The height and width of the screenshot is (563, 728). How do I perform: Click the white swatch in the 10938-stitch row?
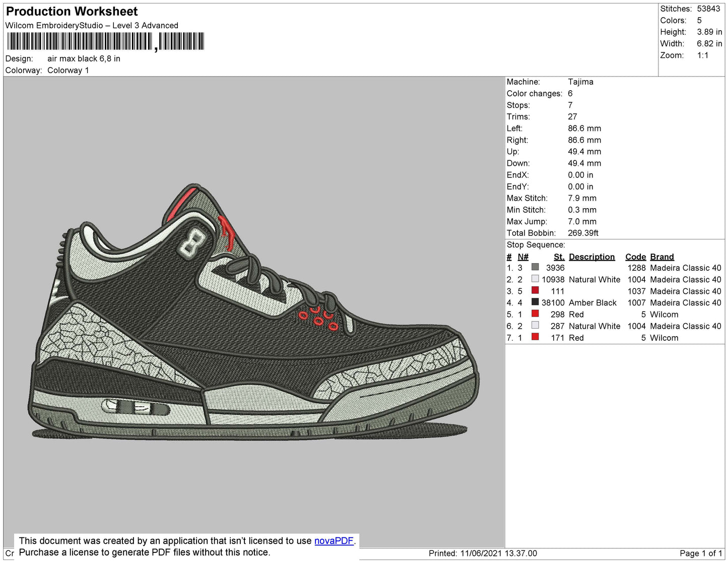[535, 279]
